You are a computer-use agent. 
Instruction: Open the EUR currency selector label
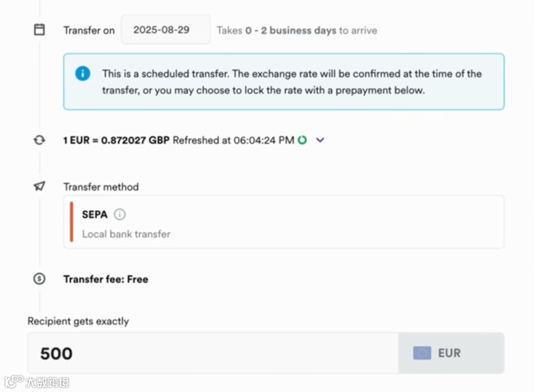449,353
